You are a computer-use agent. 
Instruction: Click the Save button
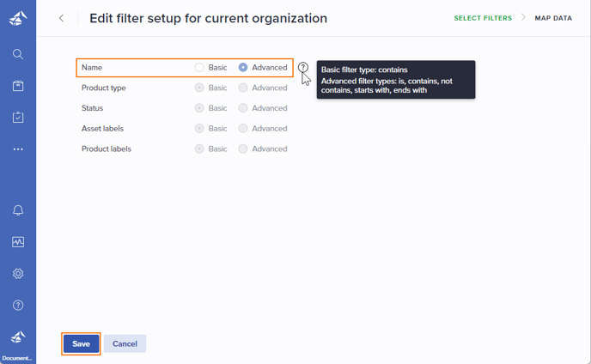click(x=81, y=343)
